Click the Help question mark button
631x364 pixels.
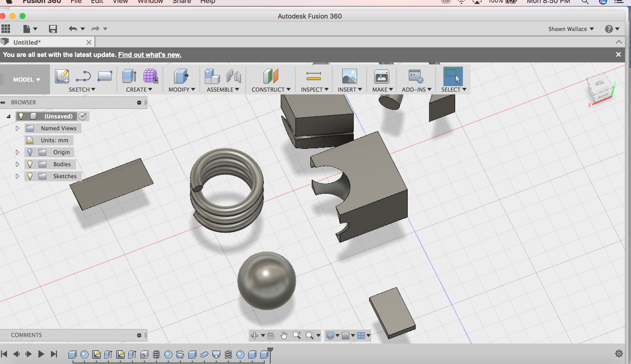609,29
